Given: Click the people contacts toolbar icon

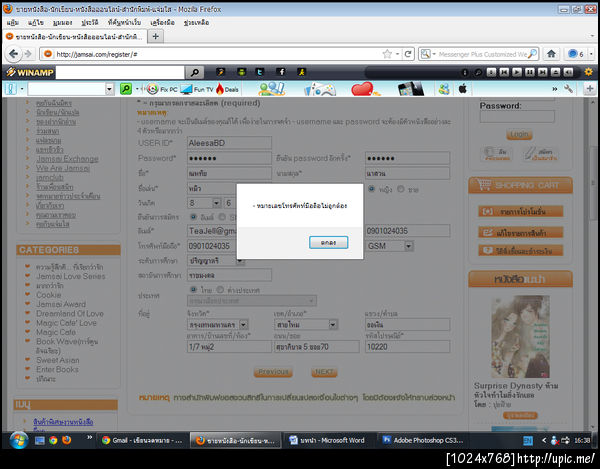Looking at the screenshot, I should coord(271,89).
